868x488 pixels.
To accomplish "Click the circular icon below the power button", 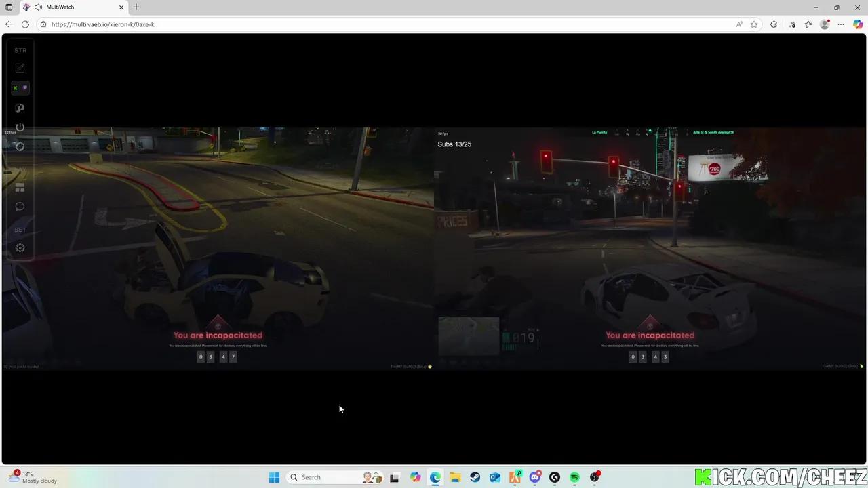I will [x=20, y=146].
